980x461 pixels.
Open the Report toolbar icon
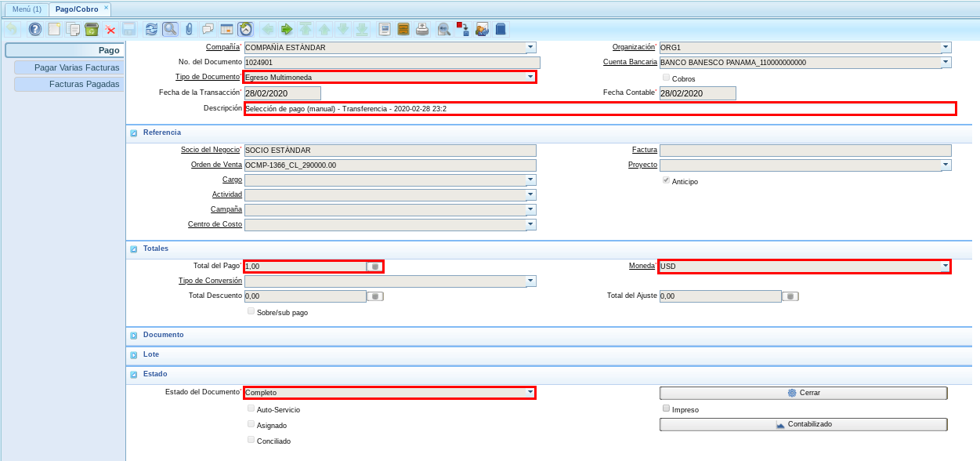tap(385, 29)
